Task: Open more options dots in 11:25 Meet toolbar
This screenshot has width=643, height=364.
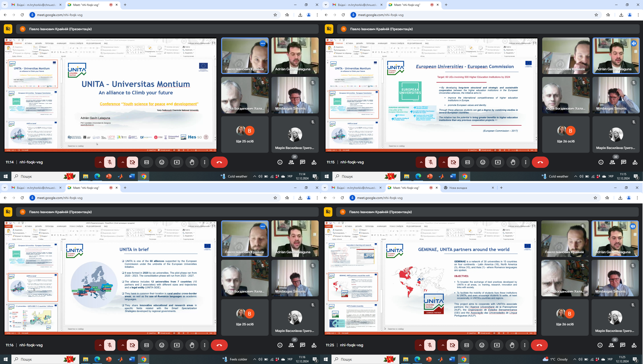Action: [x=525, y=345]
